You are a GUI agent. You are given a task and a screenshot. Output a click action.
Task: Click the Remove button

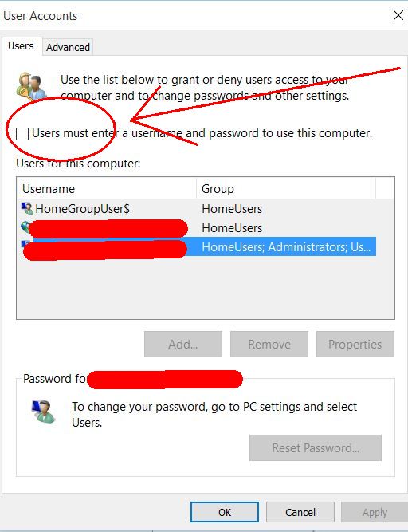point(269,344)
